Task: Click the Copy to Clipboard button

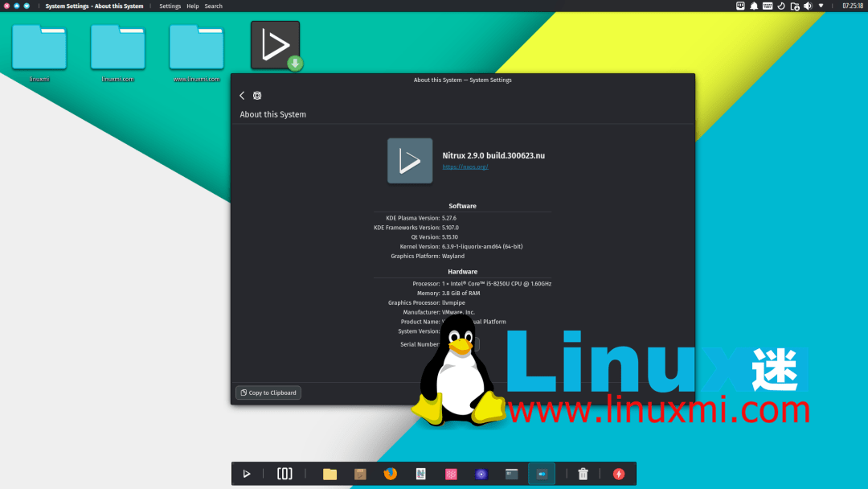Action: tap(268, 392)
